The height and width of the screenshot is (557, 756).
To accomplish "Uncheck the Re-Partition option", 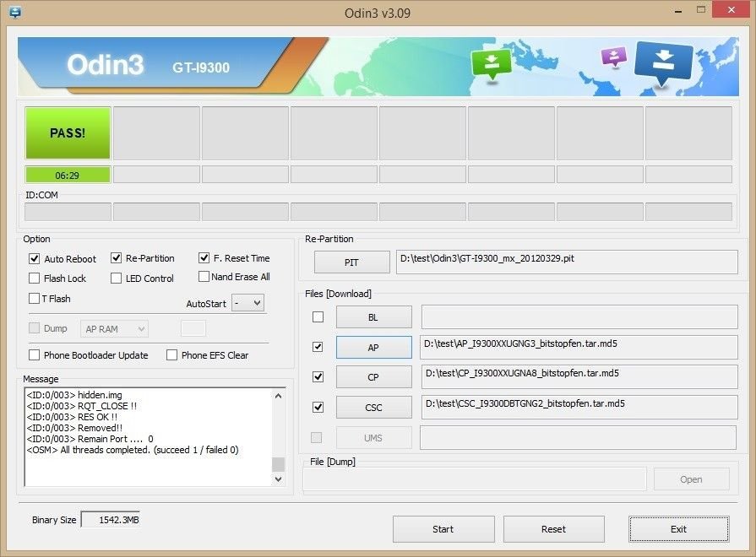I will 117,258.
